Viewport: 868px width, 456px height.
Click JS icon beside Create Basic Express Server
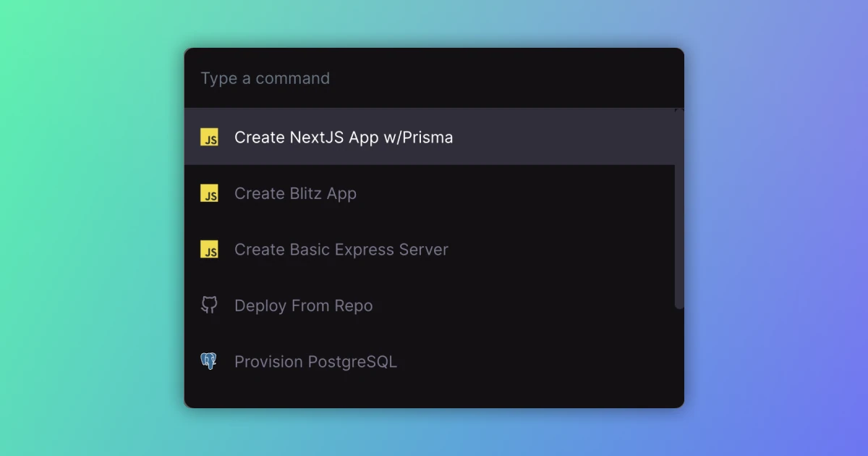pos(209,249)
